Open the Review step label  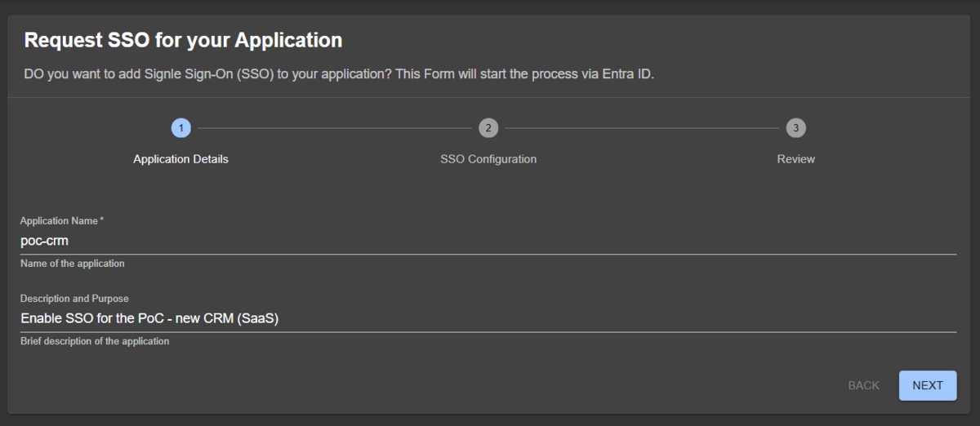(x=795, y=159)
